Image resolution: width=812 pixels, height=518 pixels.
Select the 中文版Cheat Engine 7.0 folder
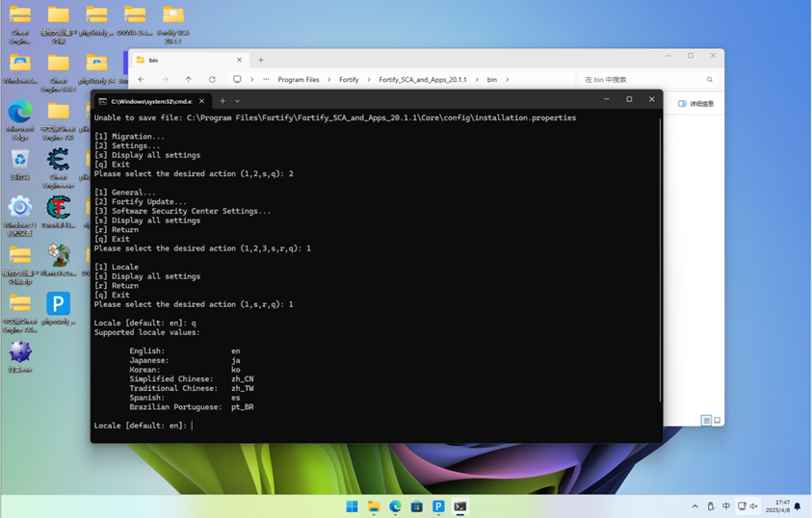(x=58, y=121)
